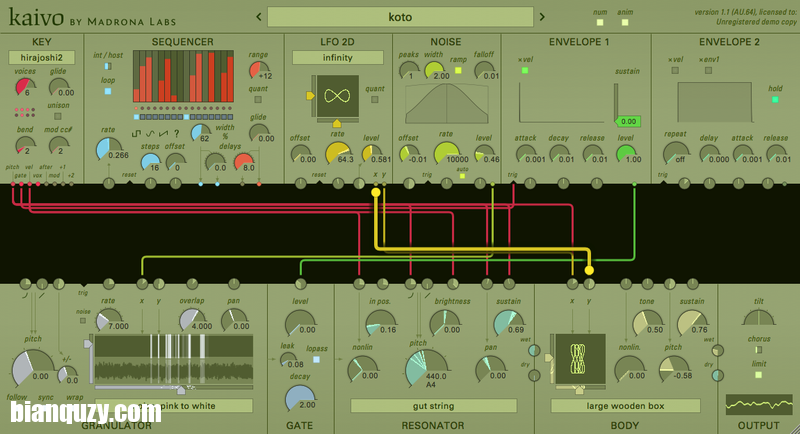This screenshot has width=800, height=434.
Task: Toggle the num display option
Action: coord(600,22)
